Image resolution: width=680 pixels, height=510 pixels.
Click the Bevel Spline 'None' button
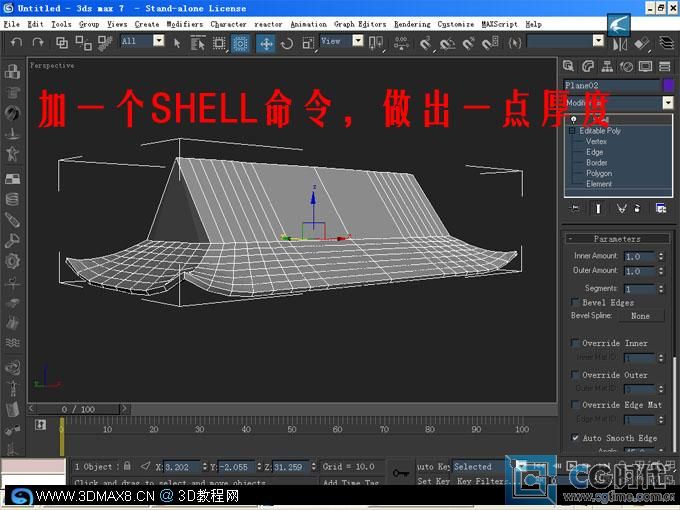click(x=641, y=316)
